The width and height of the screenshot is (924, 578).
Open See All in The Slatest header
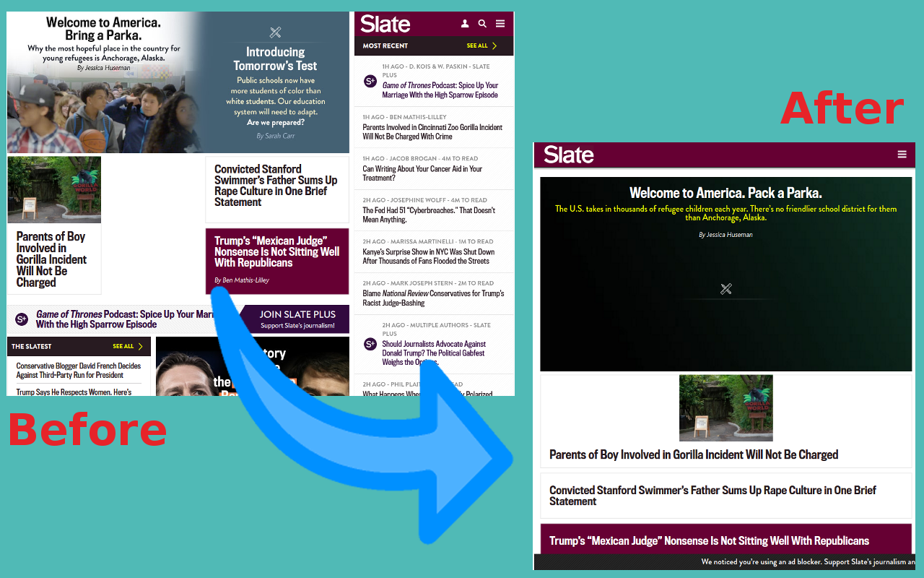click(128, 346)
